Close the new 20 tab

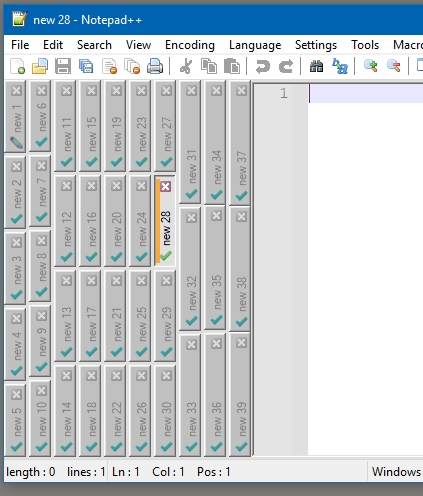coord(116,185)
